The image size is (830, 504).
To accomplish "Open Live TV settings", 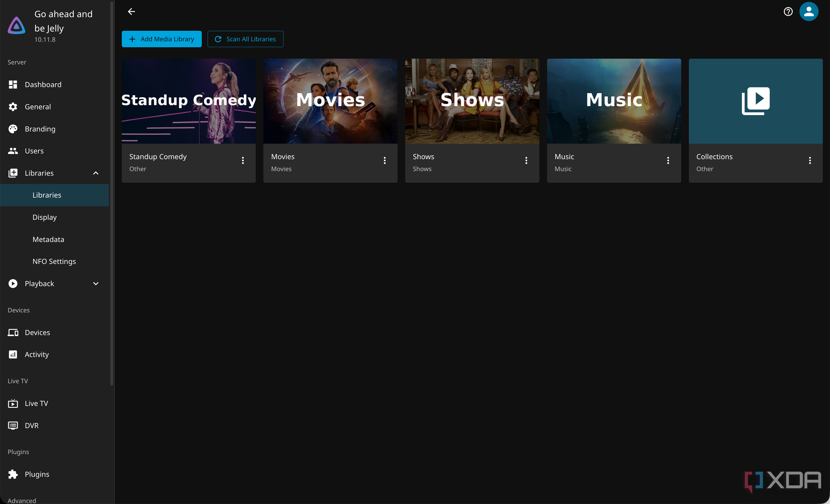I will click(55, 403).
